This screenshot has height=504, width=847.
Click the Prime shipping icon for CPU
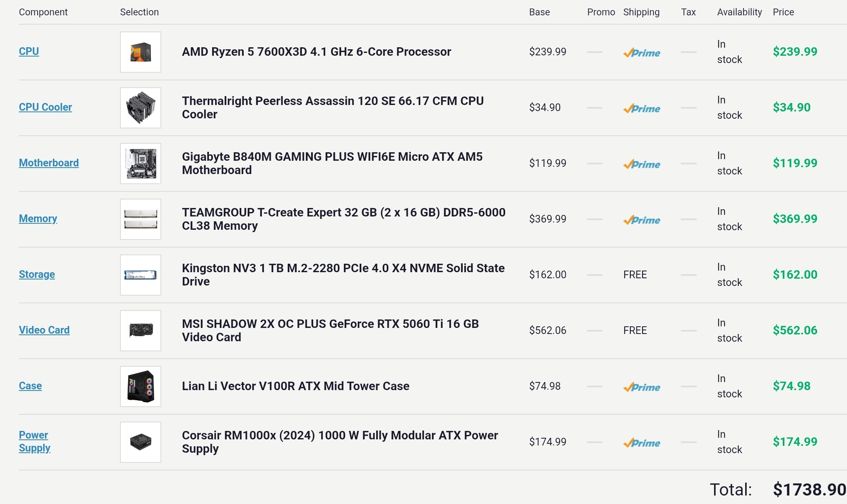coord(641,52)
